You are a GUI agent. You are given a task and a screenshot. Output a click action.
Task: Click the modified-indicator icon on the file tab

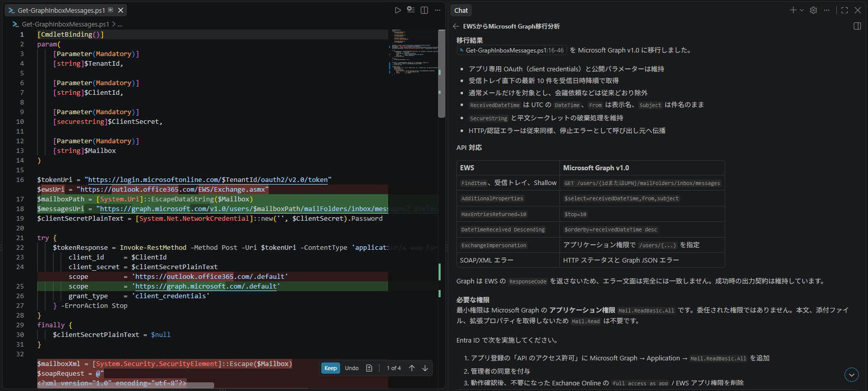[x=111, y=10]
